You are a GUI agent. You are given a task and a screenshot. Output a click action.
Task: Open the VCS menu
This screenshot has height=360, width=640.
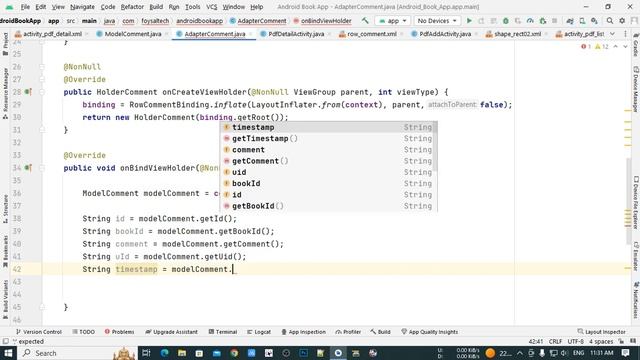tap(211, 7)
